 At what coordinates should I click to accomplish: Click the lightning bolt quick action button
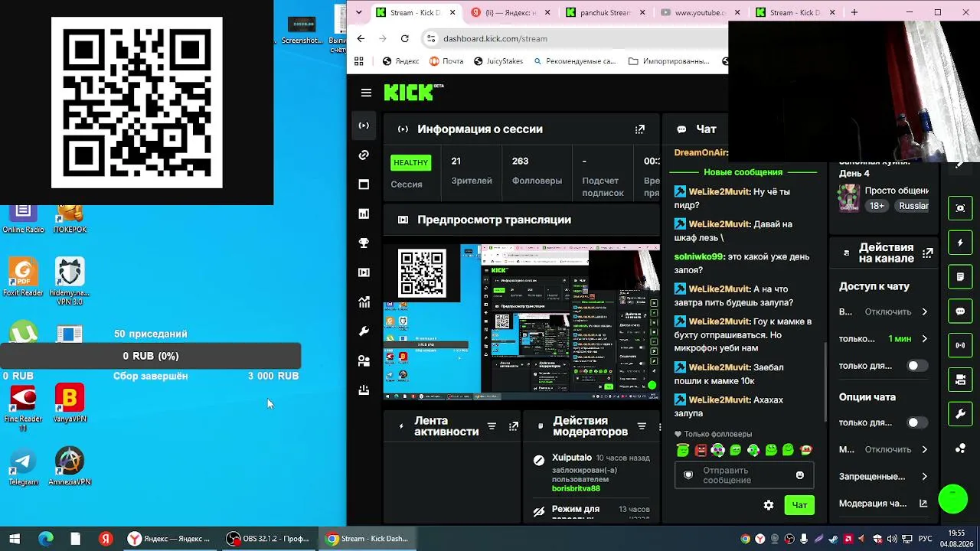960,243
